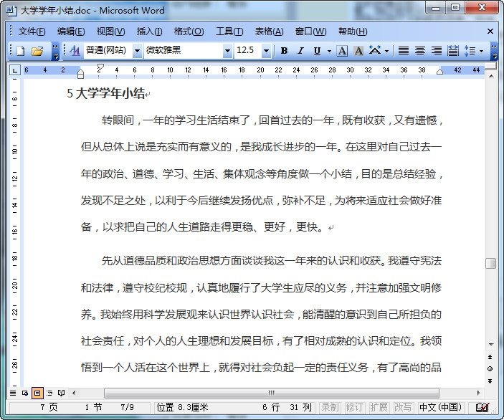
Task: Click 中文(中国) language indicator
Action: [x=440, y=407]
